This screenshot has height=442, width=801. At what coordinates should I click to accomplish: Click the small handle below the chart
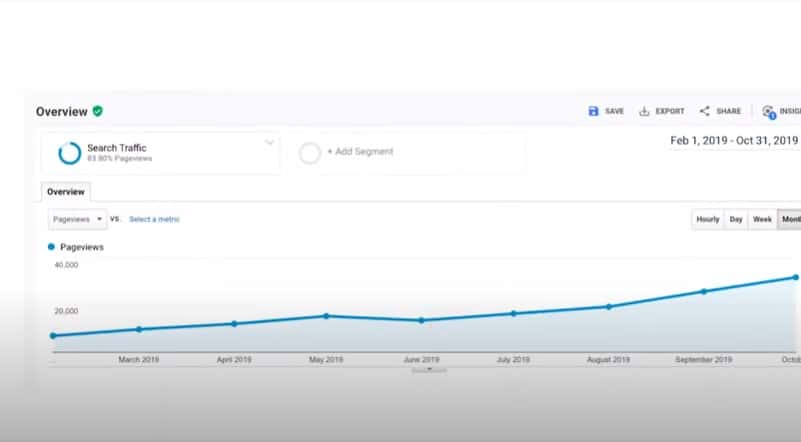[x=429, y=369]
